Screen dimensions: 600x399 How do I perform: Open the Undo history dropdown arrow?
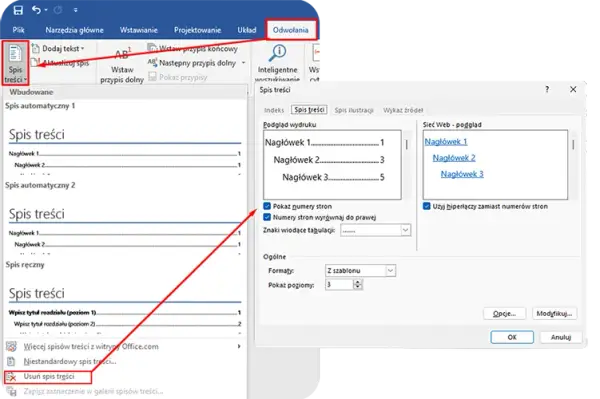click(46, 10)
